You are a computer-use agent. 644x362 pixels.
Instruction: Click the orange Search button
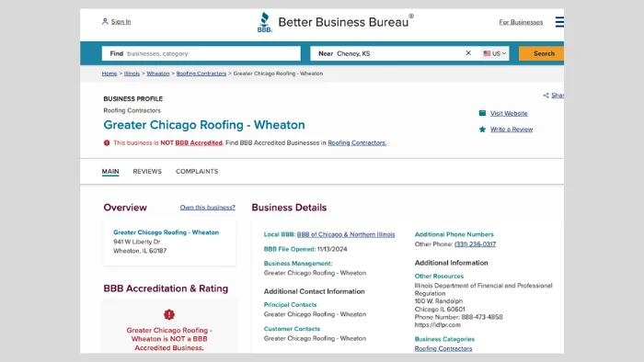[542, 53]
